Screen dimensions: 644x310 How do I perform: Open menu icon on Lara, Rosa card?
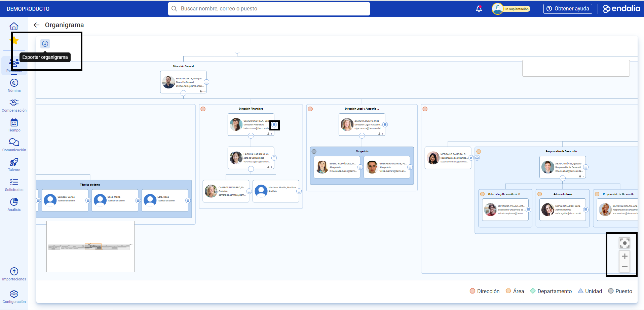point(188,200)
